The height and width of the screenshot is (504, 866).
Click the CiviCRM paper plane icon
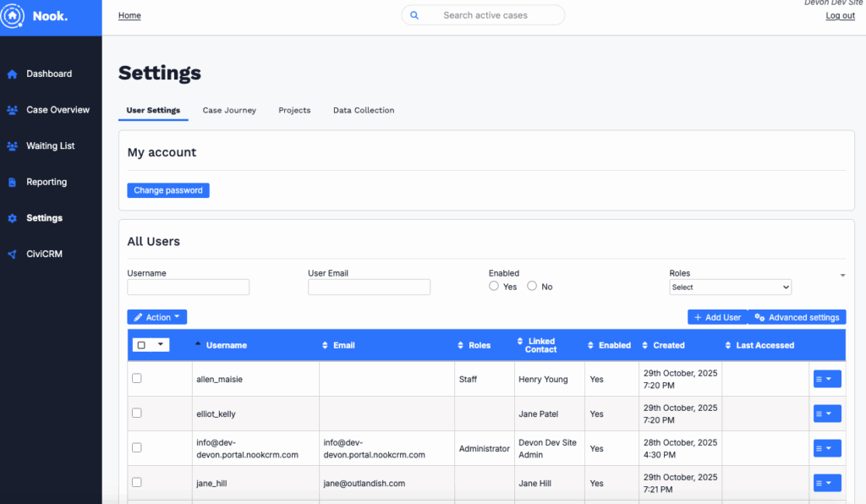(12, 255)
